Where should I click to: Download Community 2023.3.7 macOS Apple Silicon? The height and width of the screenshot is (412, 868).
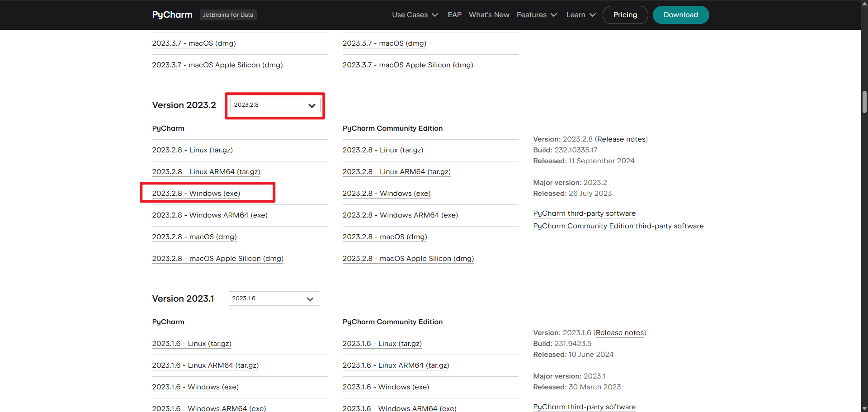pyautogui.click(x=408, y=65)
